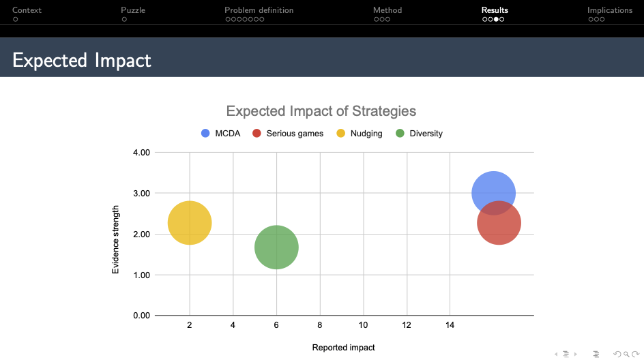644x362 pixels.
Task: Click the go-forward curved arrow icon
Action: (x=635, y=355)
